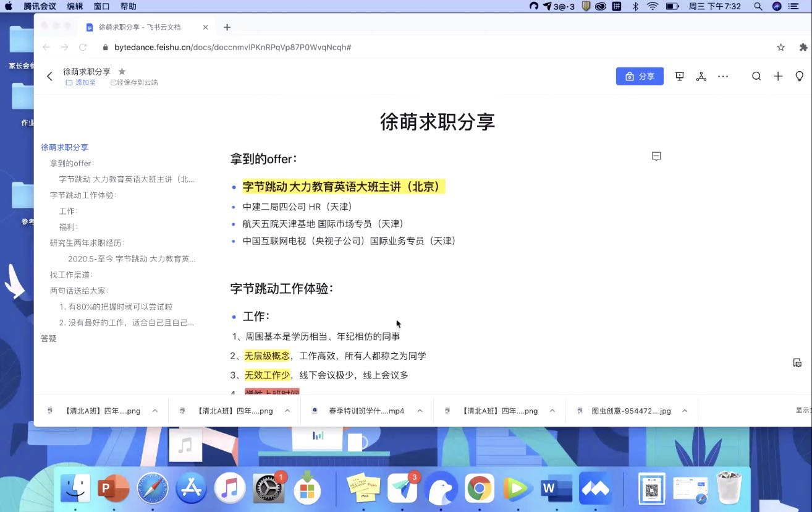Click the lightbulb notification icon

[800, 76]
